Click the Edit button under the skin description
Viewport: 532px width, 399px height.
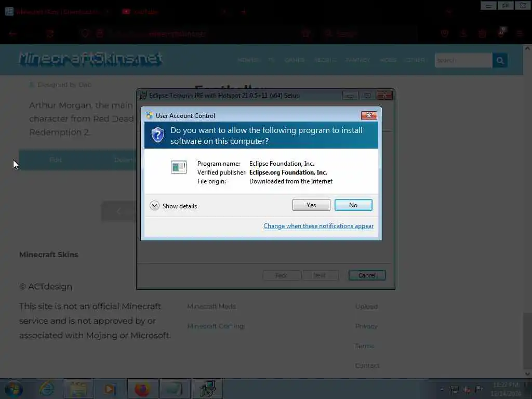(55, 160)
